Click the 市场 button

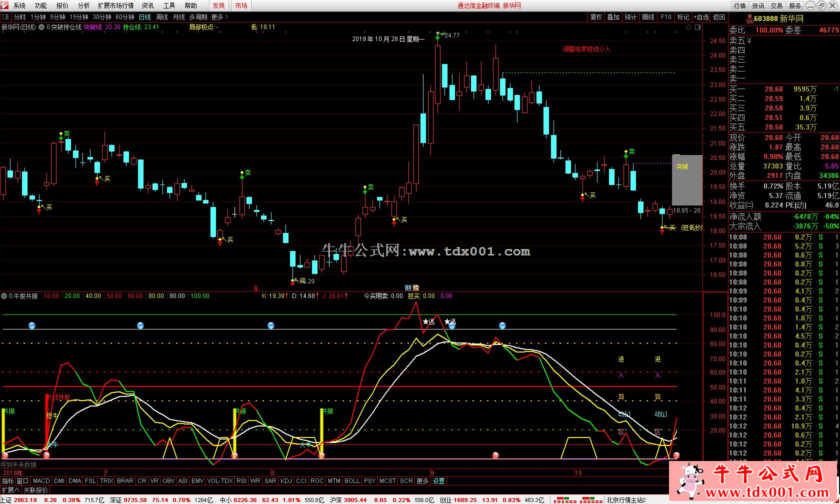241,5
